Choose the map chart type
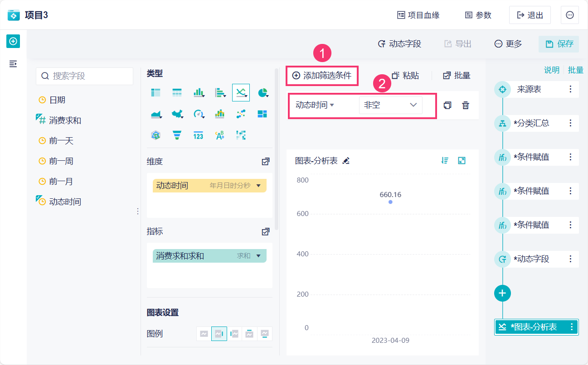Viewport: 588px width, 365px height. pyautogui.click(x=177, y=114)
